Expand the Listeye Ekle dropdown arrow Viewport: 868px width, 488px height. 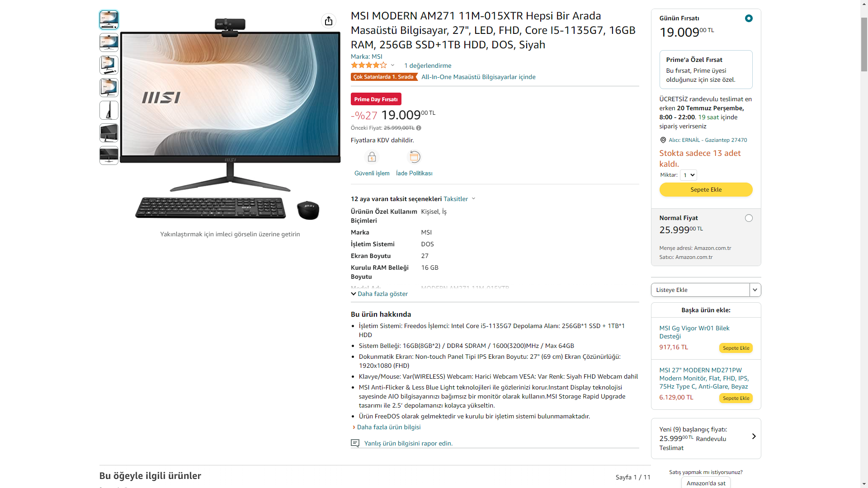pos(755,290)
